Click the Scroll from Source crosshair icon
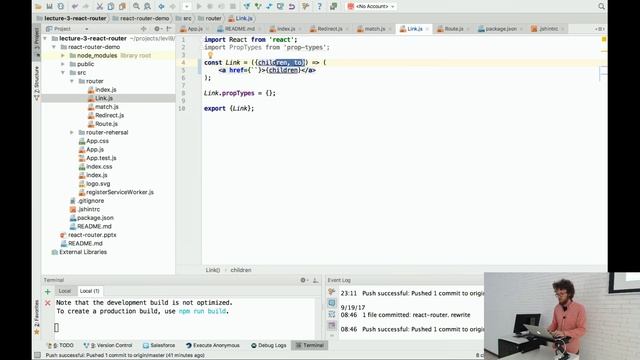 tap(144, 29)
